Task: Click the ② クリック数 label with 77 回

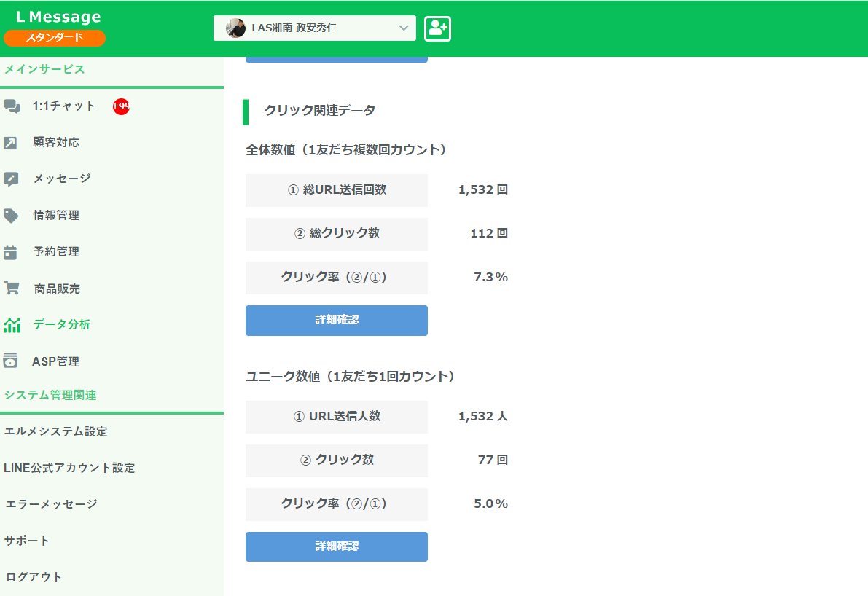Action: pos(337,460)
